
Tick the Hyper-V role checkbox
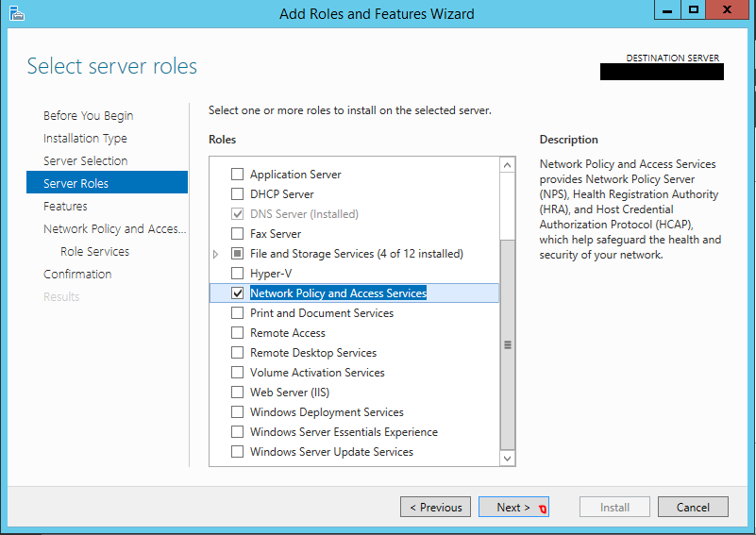[237, 274]
